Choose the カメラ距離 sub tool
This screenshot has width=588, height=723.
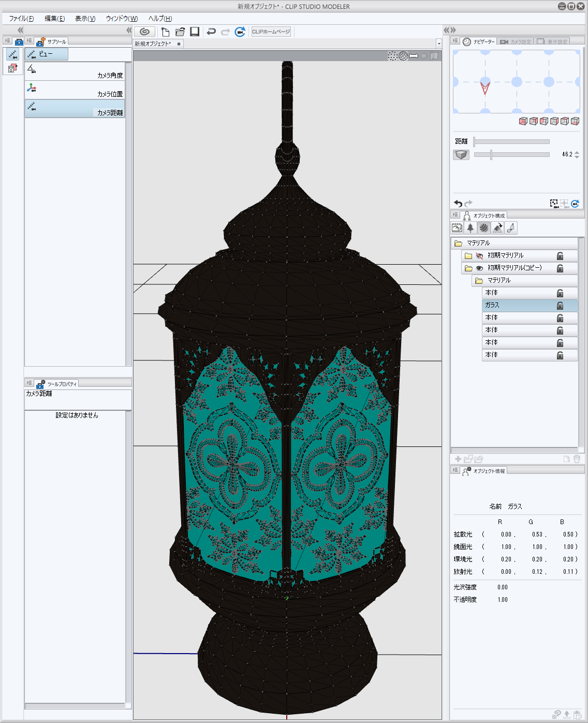click(x=75, y=109)
